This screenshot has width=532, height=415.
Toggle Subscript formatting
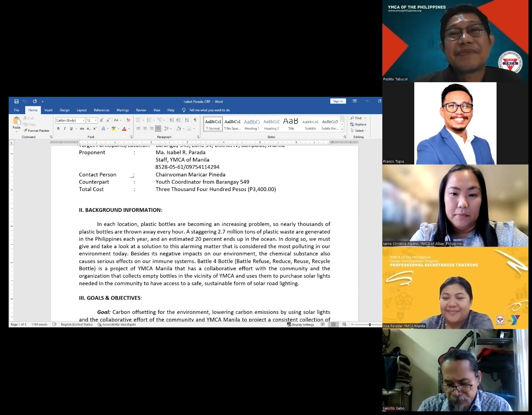click(89, 129)
